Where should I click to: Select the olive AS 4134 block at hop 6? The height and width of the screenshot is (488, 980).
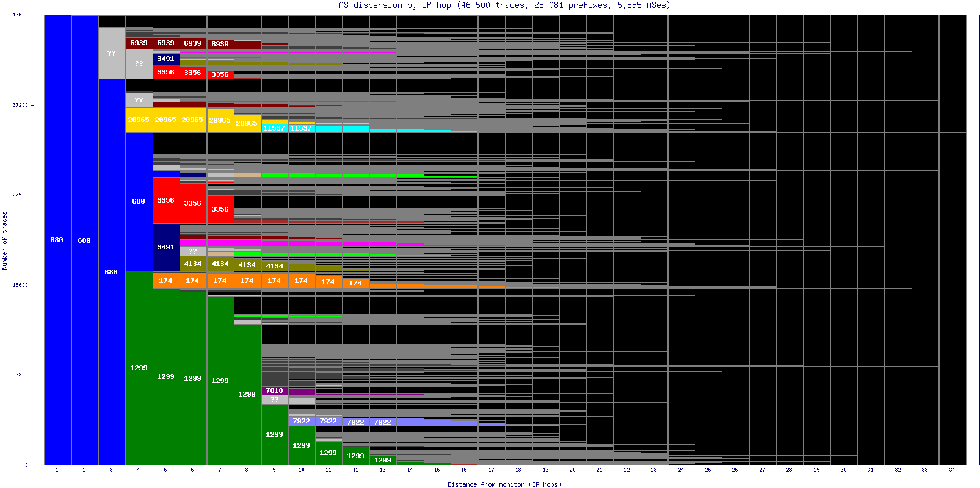click(193, 264)
